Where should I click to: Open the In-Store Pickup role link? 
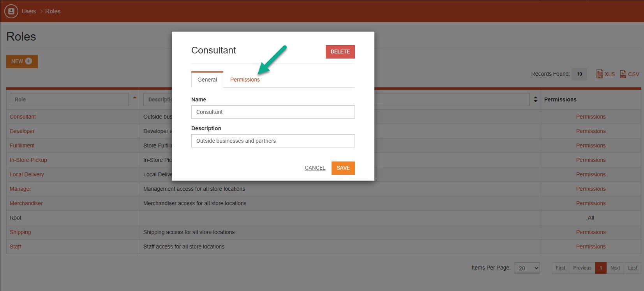tap(28, 160)
